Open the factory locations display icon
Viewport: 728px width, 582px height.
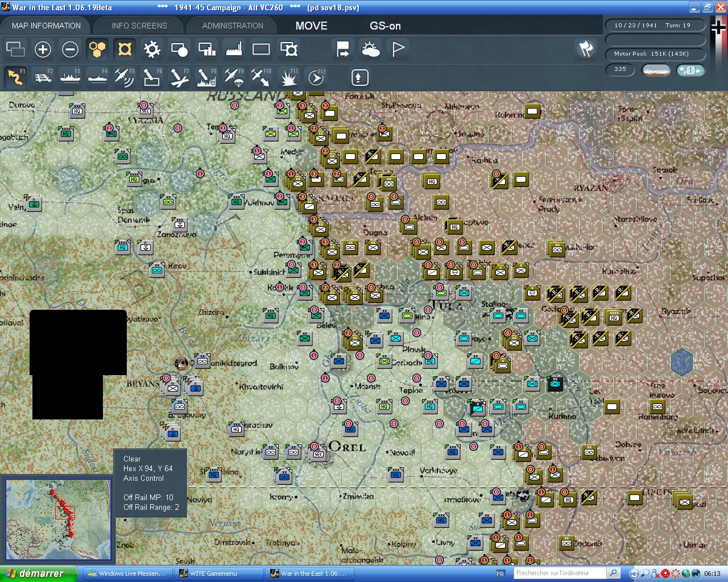pyautogui.click(x=233, y=49)
